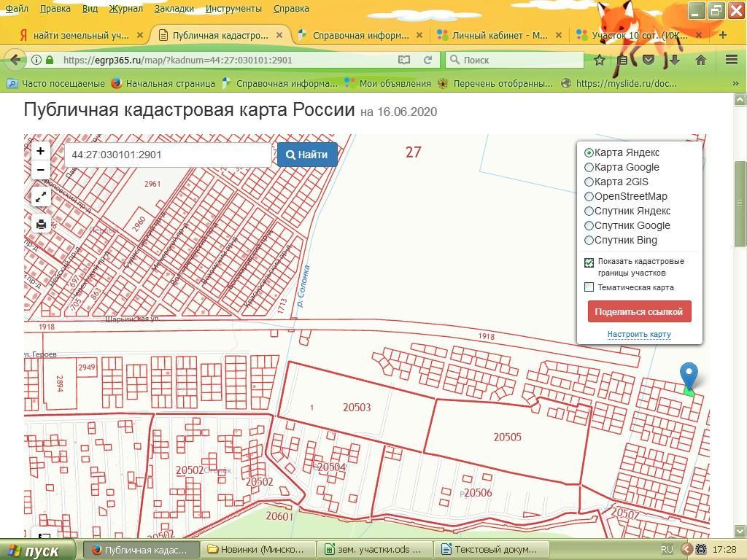
Task: Click the Настроить карту link
Action: pos(639,334)
